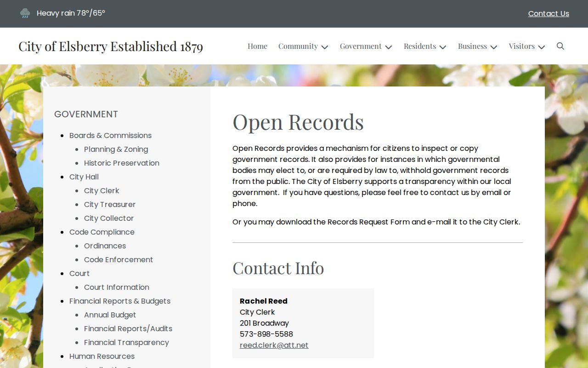
Task: View the Annual Budget page
Action: (110, 315)
